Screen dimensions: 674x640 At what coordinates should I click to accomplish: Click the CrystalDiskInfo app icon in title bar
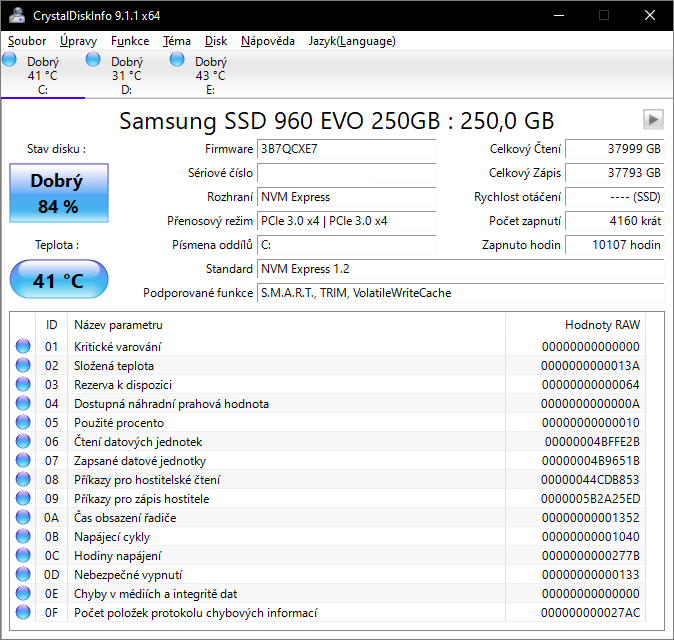click(x=17, y=15)
